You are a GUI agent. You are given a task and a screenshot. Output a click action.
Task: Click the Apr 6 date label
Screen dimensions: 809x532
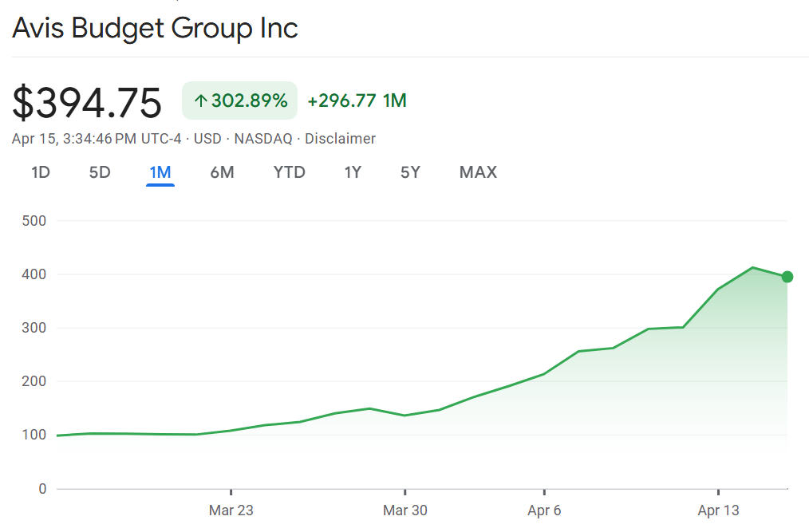[x=544, y=510]
